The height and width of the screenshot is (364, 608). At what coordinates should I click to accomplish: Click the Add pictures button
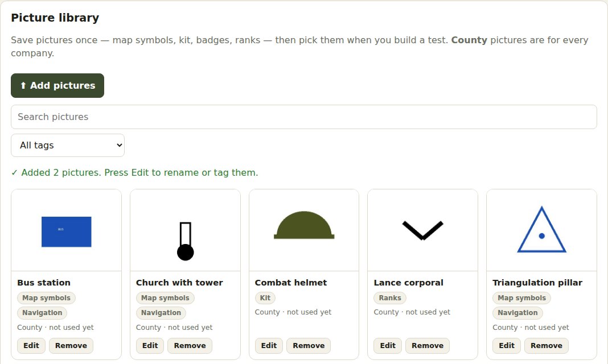(57, 85)
